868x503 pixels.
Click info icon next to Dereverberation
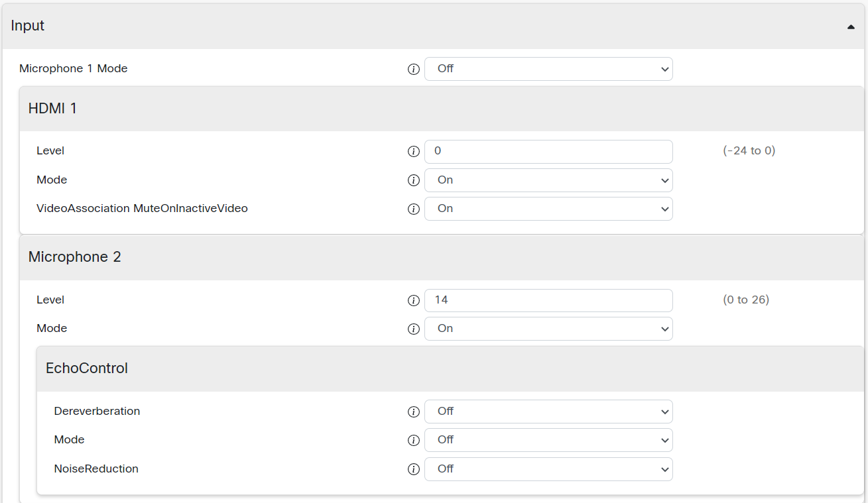tap(414, 412)
